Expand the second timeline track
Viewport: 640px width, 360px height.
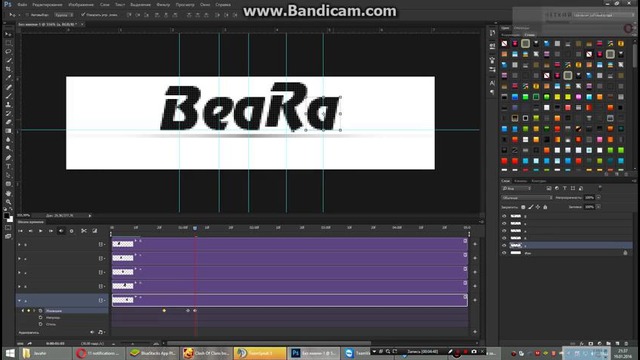[x=19, y=258]
